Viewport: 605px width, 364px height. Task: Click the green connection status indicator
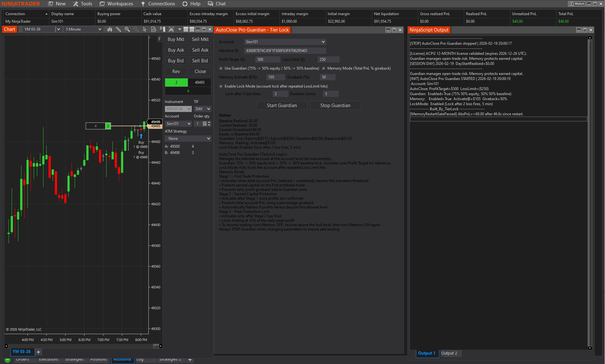[7, 361]
